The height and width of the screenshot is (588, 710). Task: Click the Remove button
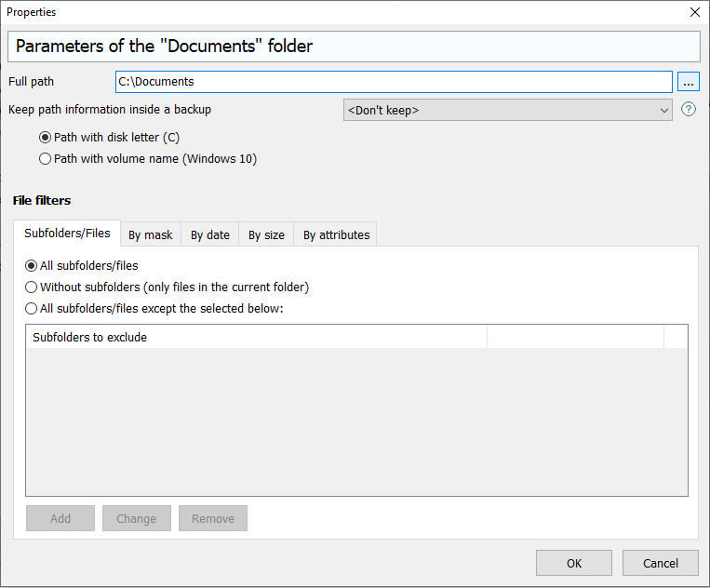pyautogui.click(x=213, y=518)
